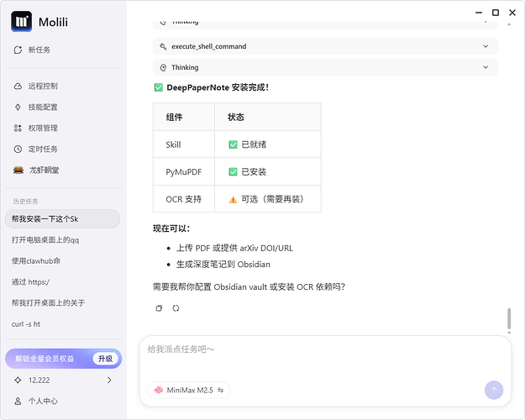Click the Molili logo icon
Image resolution: width=525 pixels, height=420 pixels.
22,22
